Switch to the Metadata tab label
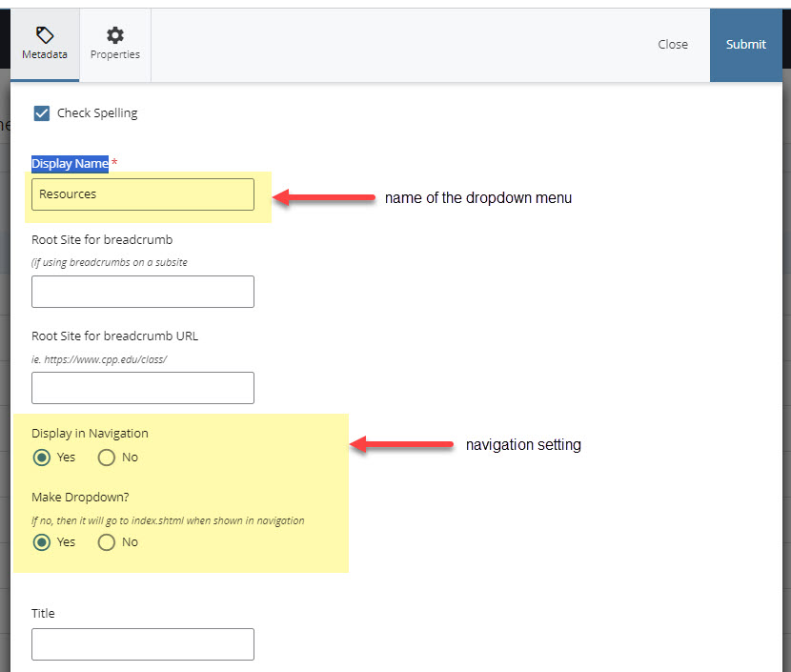 45,54
